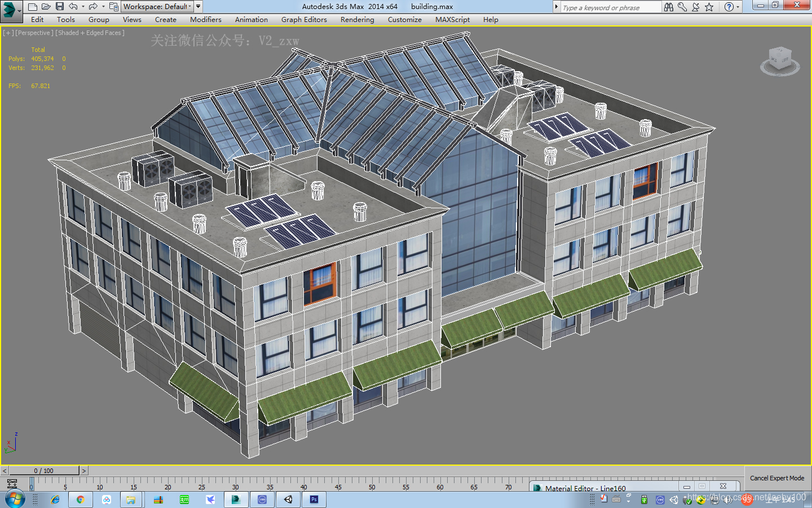The width and height of the screenshot is (812, 508).
Task: Expand the Redo history dropdown arrow
Action: pos(103,7)
